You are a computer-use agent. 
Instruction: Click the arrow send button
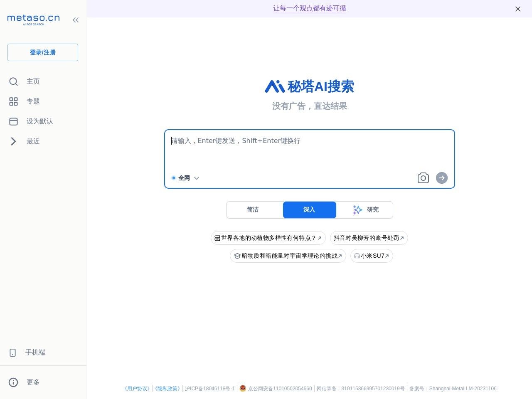[442, 178]
